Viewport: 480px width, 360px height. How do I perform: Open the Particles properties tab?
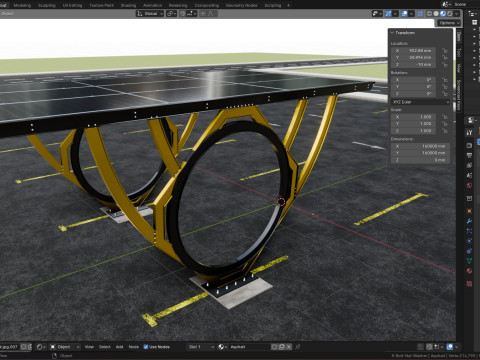(x=469, y=231)
